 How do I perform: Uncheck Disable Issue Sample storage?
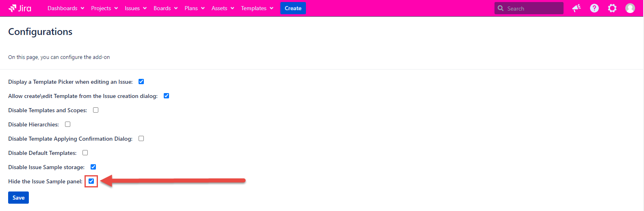pos(93,167)
